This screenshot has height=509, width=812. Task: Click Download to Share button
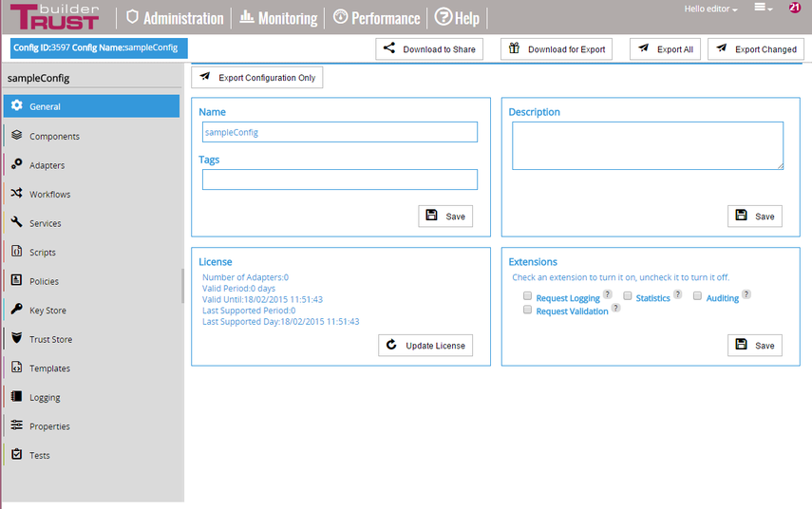[x=429, y=49]
